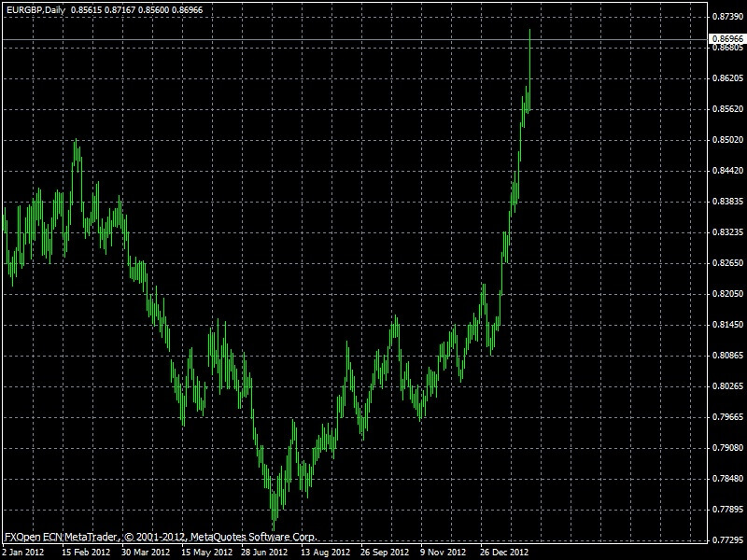Click the 30 Mar 2012 date label

148,552
